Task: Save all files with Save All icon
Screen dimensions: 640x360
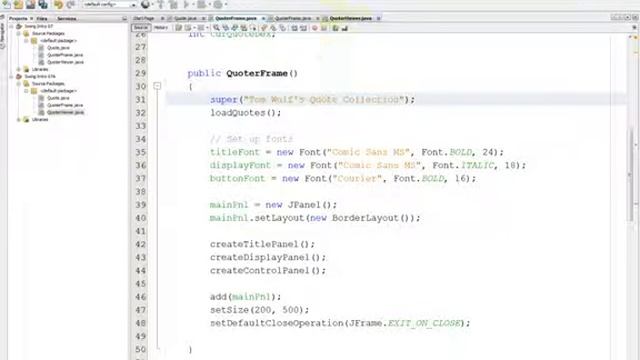Action: tap(43, 4)
